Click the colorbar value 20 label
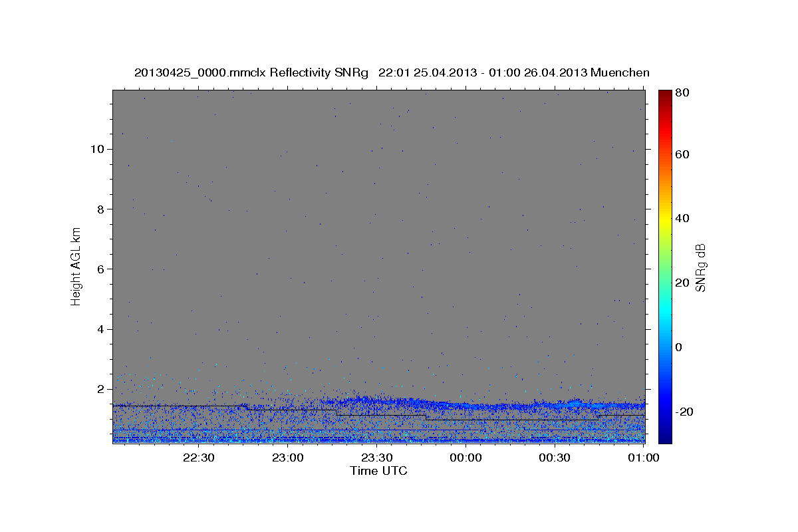The width and height of the screenshot is (798, 532). tap(684, 283)
